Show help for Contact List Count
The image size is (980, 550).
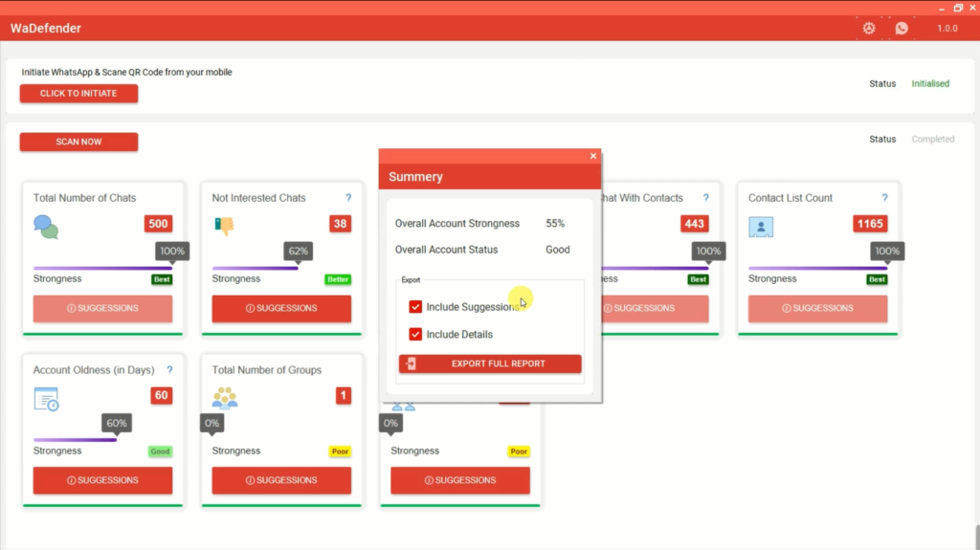point(884,198)
